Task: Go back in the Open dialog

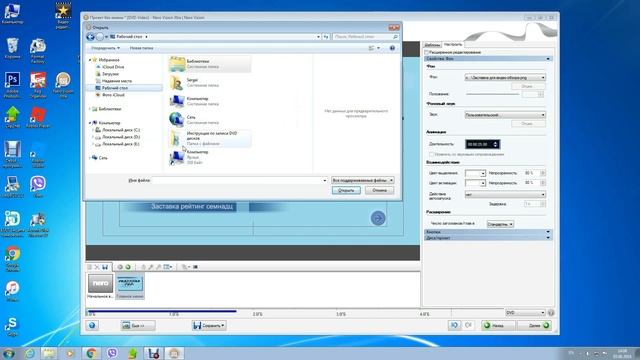Action: pyautogui.click(x=90, y=37)
